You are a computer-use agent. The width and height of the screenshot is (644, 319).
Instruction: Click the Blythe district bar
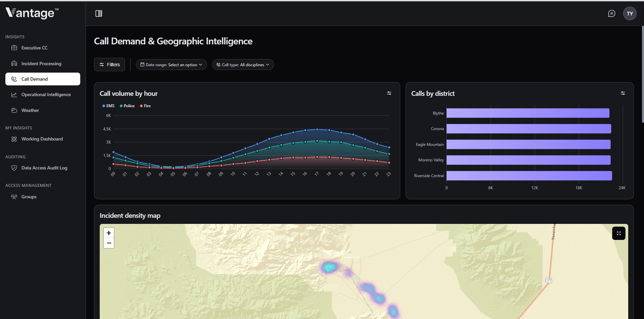pos(528,113)
